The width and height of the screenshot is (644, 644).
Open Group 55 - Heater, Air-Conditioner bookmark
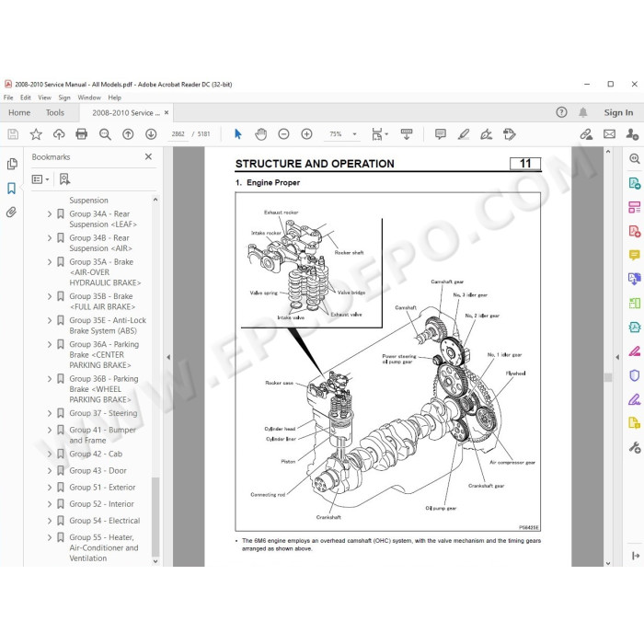(x=104, y=548)
